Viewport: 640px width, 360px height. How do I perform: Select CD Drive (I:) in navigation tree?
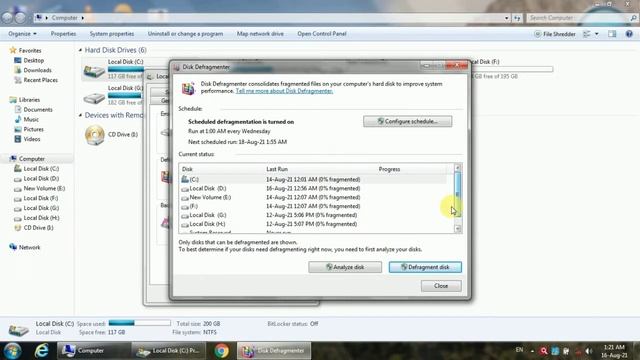38,227
